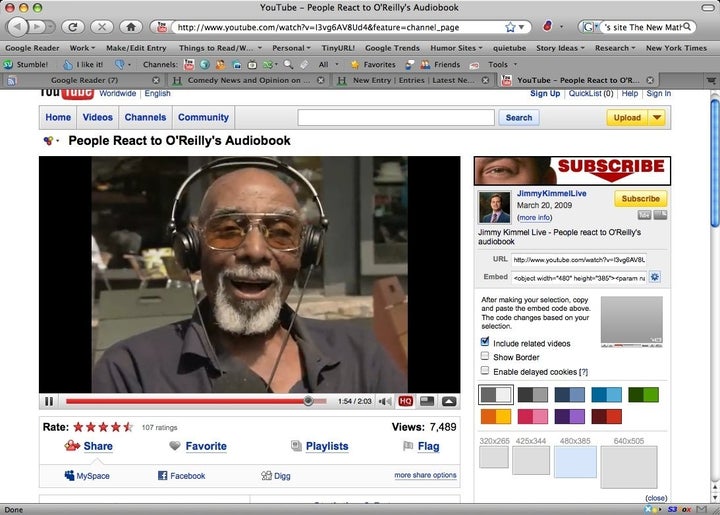Select the green embed color swatch
The height and width of the screenshot is (515, 720).
tap(643, 395)
